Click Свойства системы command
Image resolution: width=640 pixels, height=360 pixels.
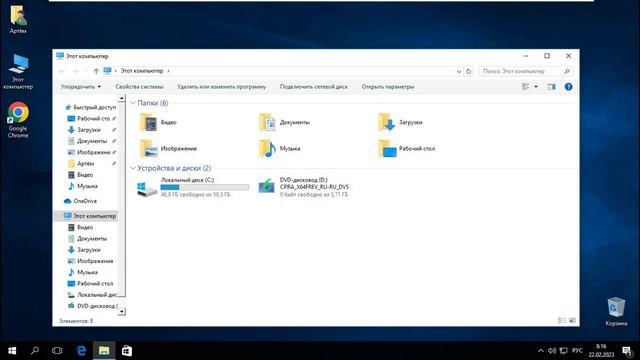tap(139, 87)
